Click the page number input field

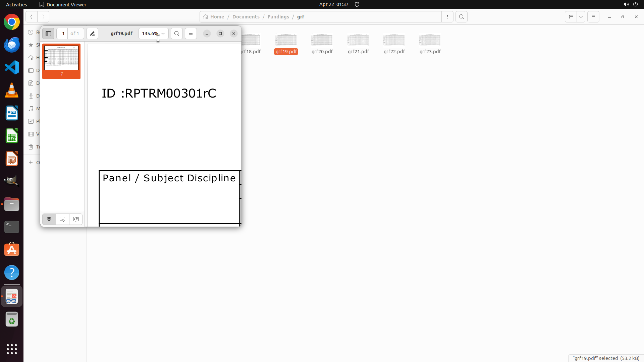tap(63, 34)
